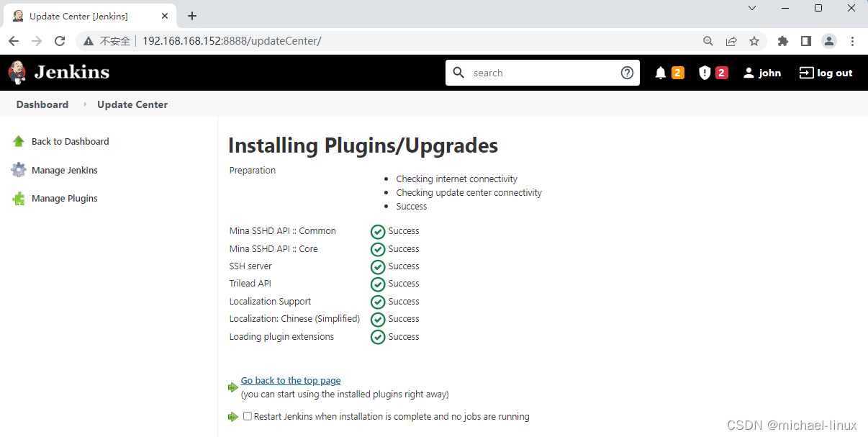Click the log out arrow icon
The width and height of the screenshot is (868, 437).
pos(806,73)
